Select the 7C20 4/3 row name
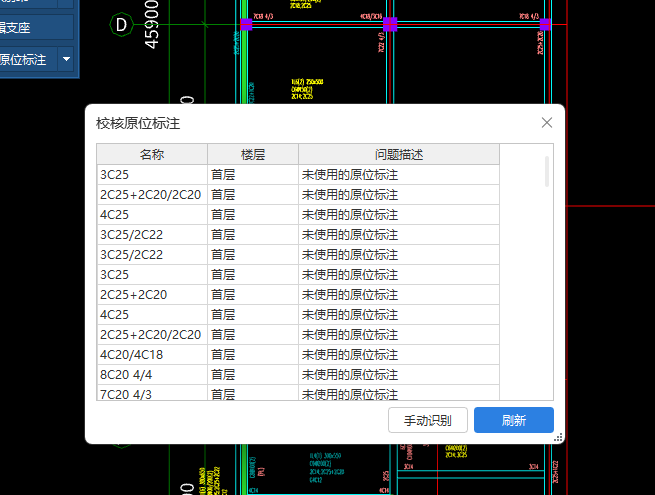 coord(126,394)
